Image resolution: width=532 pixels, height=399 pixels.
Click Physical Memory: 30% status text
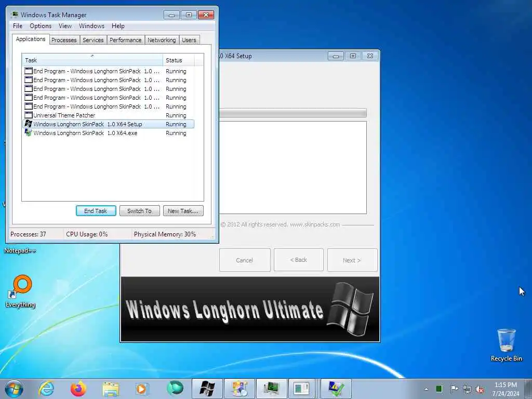point(165,234)
